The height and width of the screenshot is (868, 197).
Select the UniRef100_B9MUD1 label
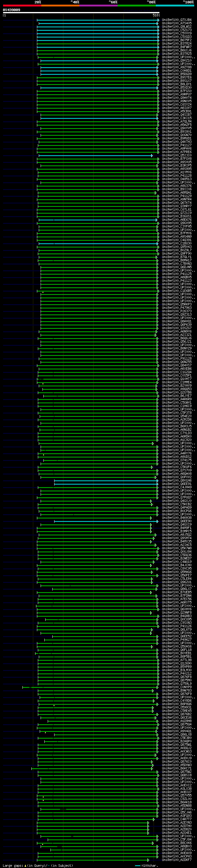coord(177,139)
